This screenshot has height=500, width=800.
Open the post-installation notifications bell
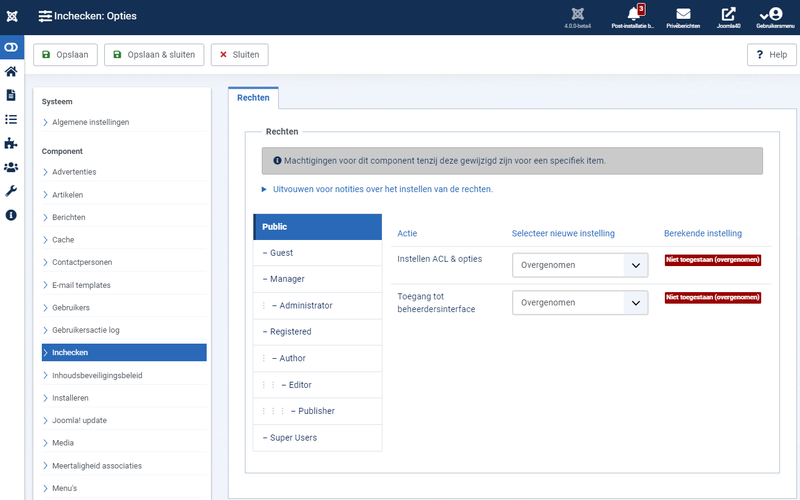[x=633, y=17]
